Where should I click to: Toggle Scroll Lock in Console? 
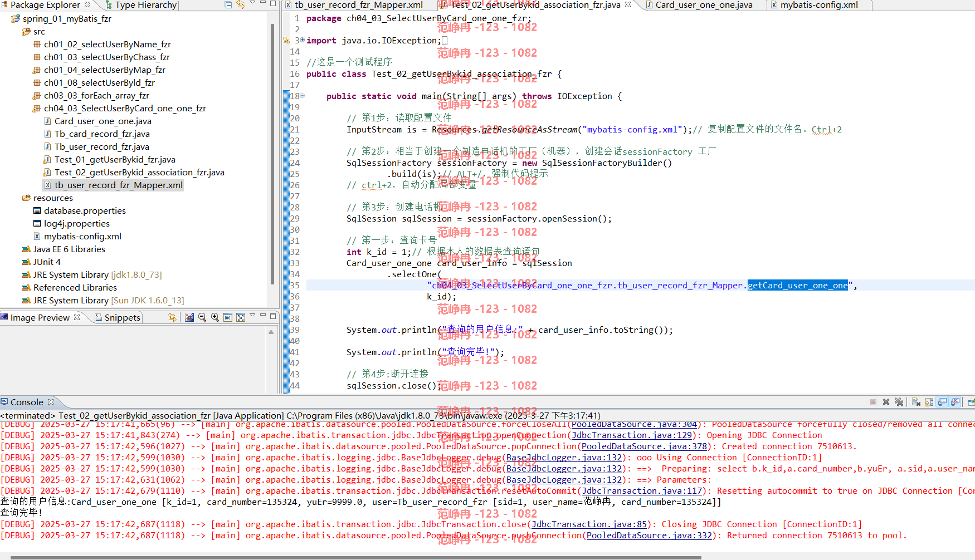tap(929, 402)
